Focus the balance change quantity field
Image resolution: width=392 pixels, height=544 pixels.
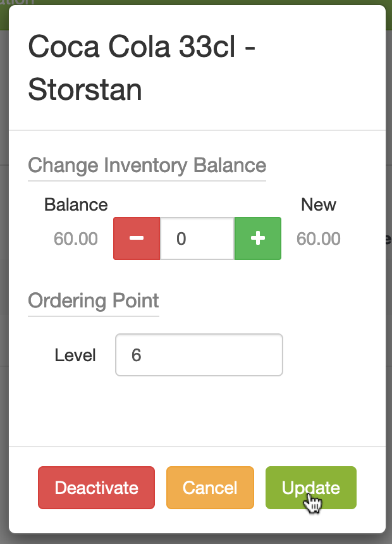point(197,238)
